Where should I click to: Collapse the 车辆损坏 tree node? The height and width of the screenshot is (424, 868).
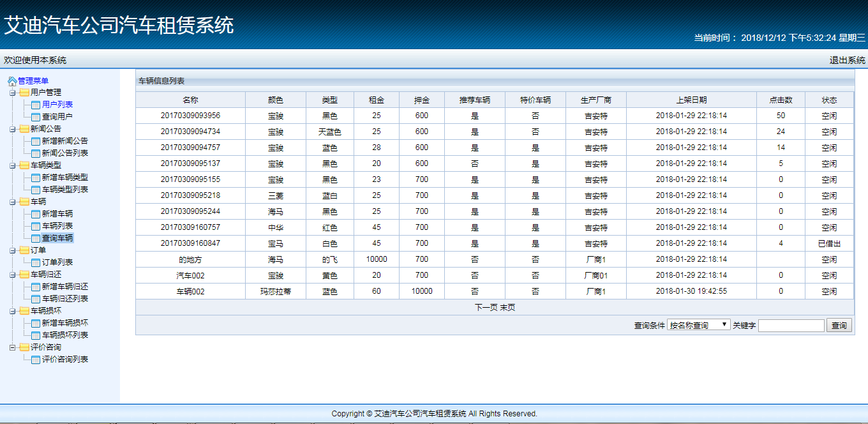[x=13, y=311]
